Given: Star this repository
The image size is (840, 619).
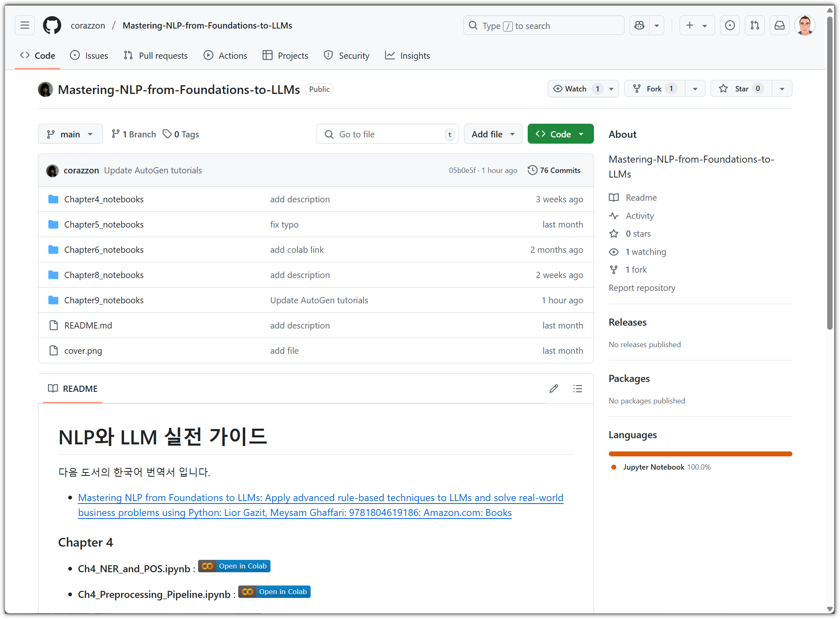Looking at the screenshot, I should point(740,89).
